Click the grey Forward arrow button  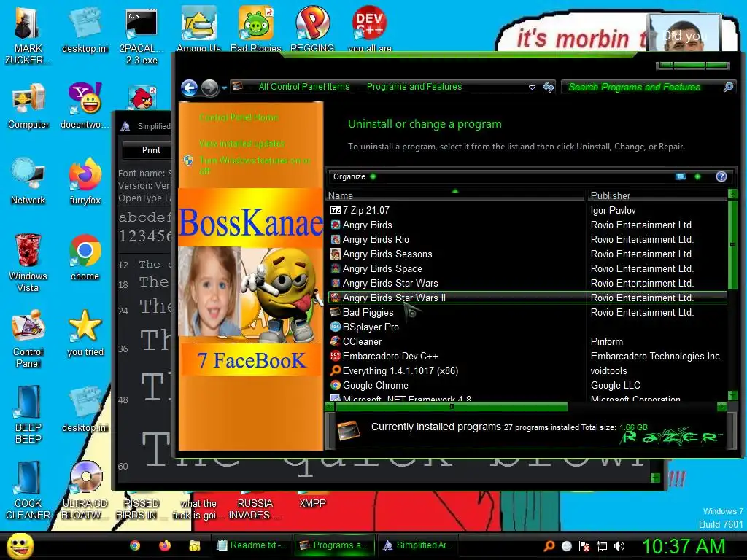coord(209,87)
